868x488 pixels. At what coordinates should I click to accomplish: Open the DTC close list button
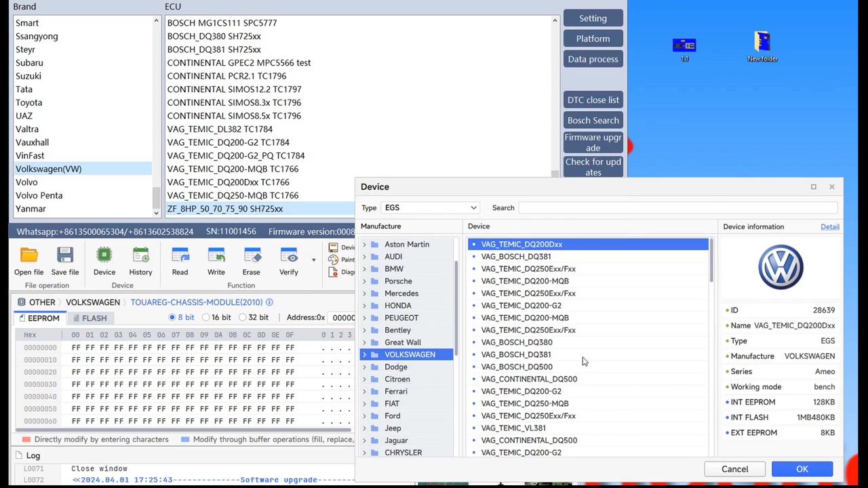(x=593, y=100)
